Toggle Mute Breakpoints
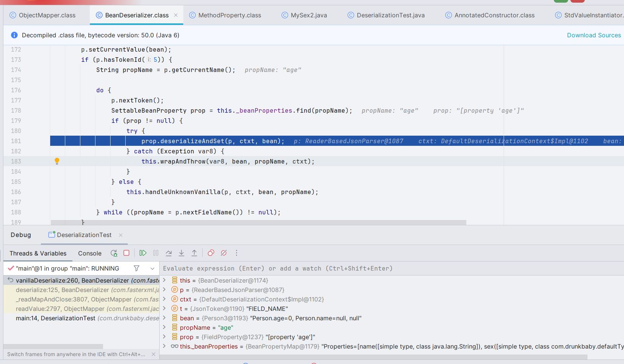 [x=224, y=253]
